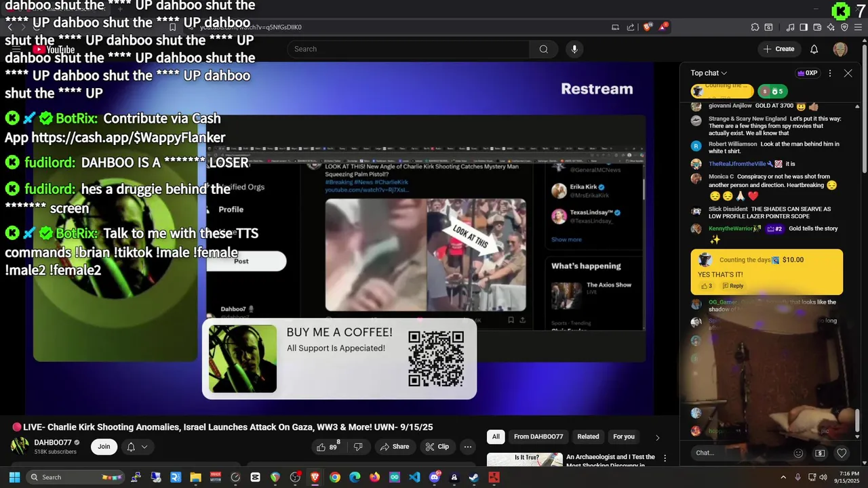Screen dimensions: 868x488
Task: Select the For you chip
Action: [x=624, y=436]
